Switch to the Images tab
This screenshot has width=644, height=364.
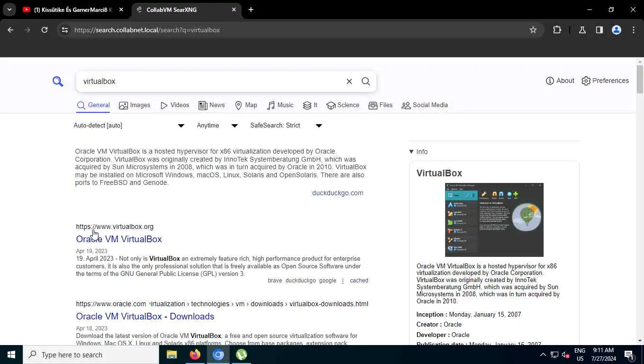point(134,105)
